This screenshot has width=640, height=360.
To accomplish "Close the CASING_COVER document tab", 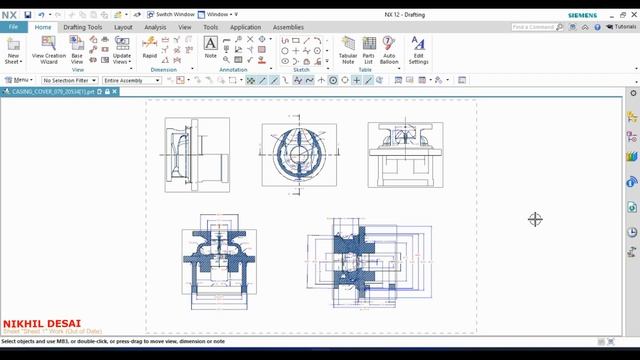I will click(x=115, y=91).
